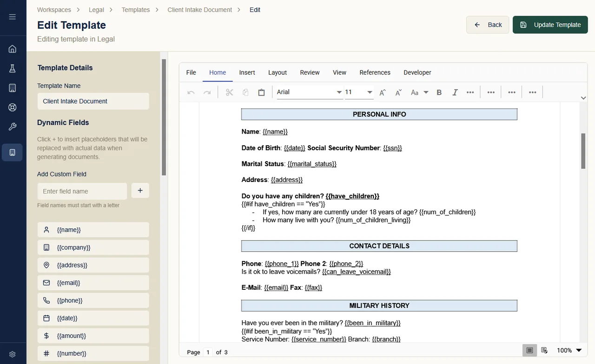Click the cut scissors icon
Screen dimensions: 595x364
click(x=229, y=92)
